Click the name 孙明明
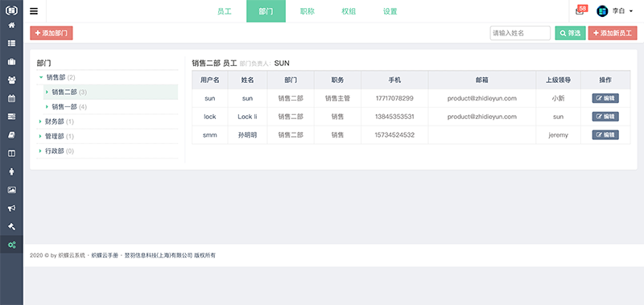644x305 pixels. [247, 134]
